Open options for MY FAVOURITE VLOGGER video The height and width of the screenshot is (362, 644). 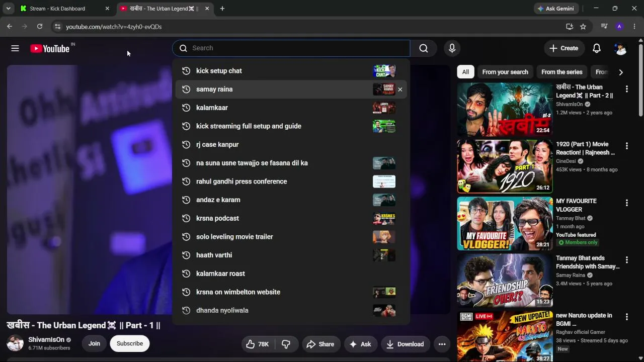(626, 203)
